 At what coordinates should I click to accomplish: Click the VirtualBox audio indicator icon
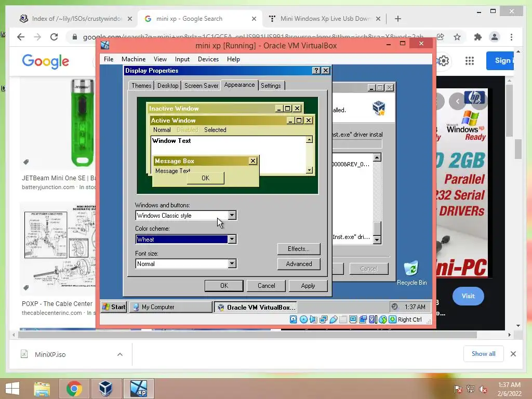tap(313, 320)
